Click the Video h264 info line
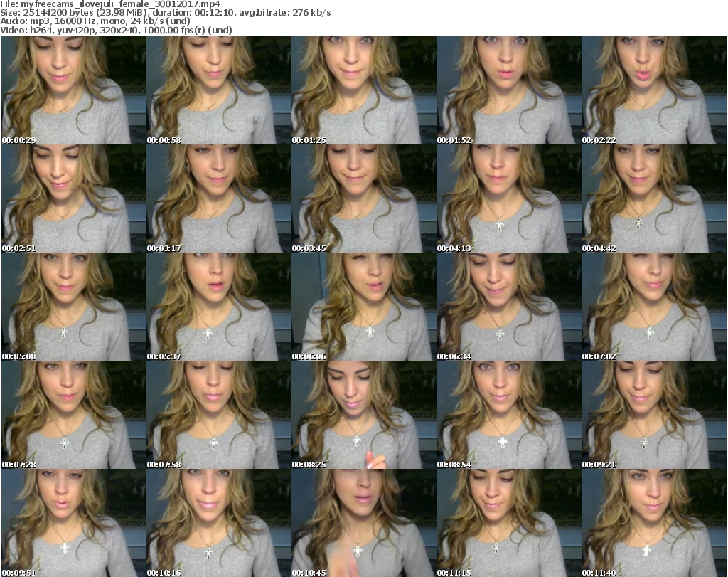 tap(116, 30)
